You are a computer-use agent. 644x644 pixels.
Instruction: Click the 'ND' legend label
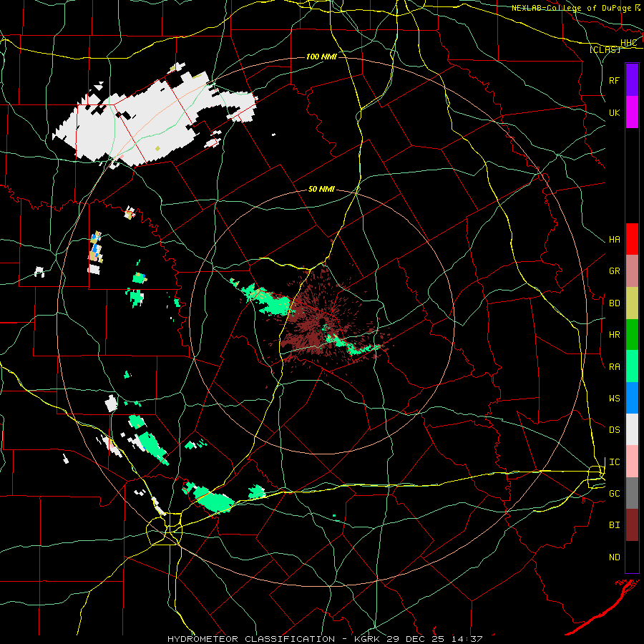(x=615, y=557)
